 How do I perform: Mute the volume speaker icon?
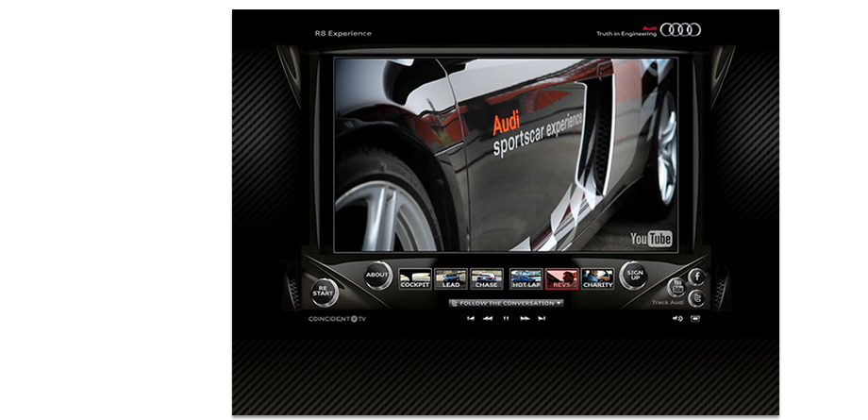click(x=677, y=318)
